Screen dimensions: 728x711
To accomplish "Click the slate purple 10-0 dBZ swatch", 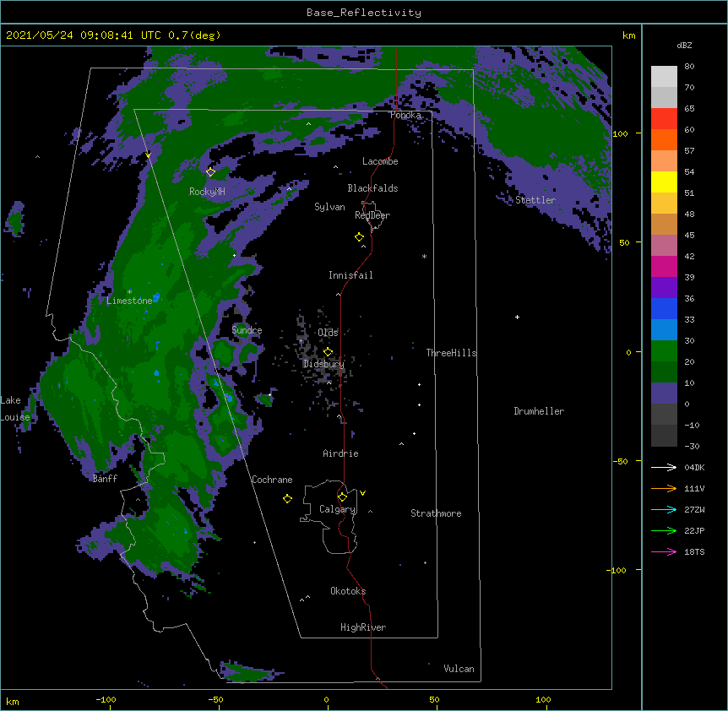I will [x=664, y=393].
